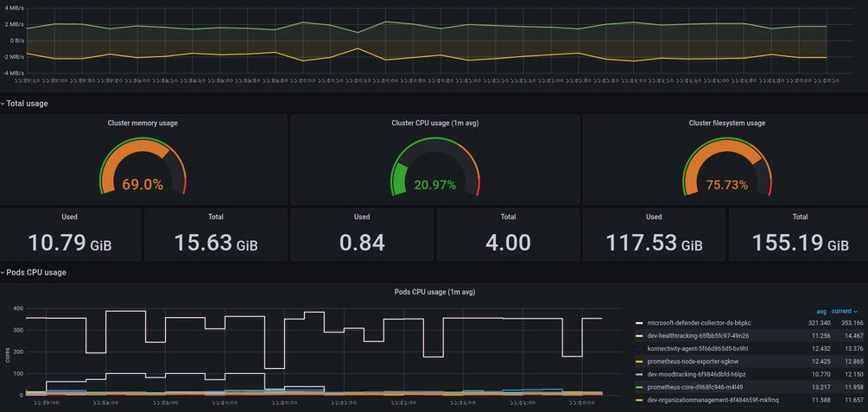The image size is (868, 412).
Task: Click the -4 MB/s axis label on network graph
Action: coord(13,73)
